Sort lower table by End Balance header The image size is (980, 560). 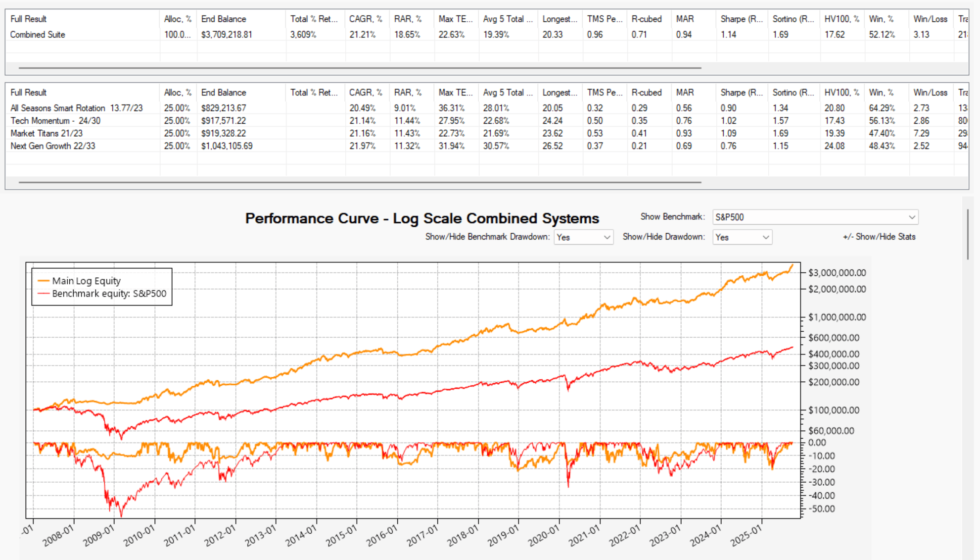224,93
